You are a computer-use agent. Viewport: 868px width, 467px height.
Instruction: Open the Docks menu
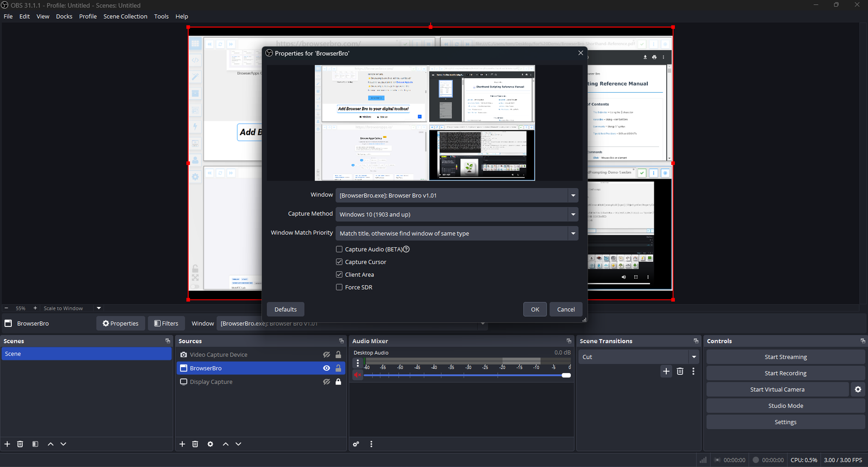[64, 16]
